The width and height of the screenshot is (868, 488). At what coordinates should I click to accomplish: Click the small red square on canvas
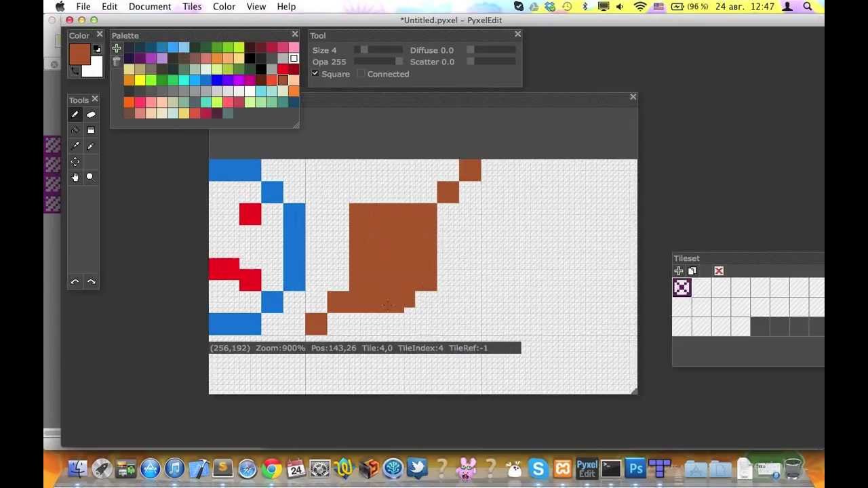[x=250, y=214]
